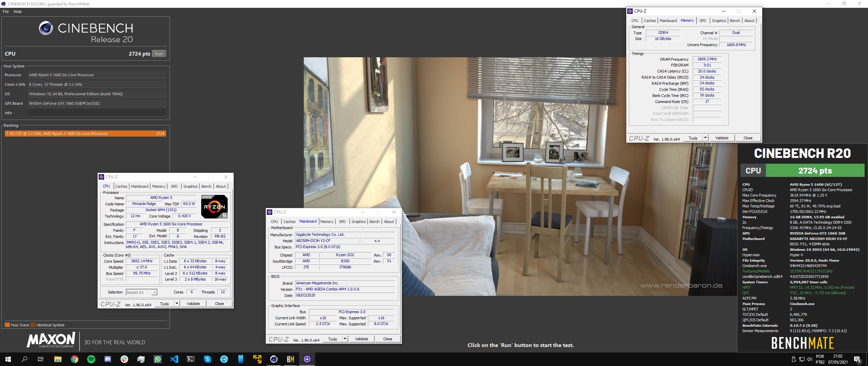Click the green 2724 pts BenchMate score bar
868x366 pixels.
click(815, 170)
